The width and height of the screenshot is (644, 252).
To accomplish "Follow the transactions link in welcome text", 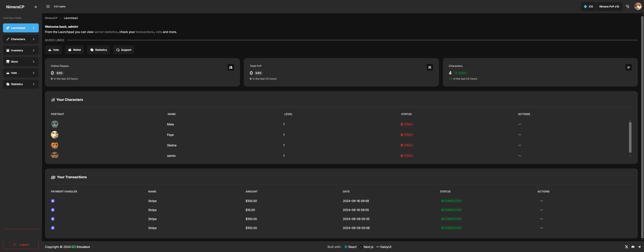I will tap(145, 32).
